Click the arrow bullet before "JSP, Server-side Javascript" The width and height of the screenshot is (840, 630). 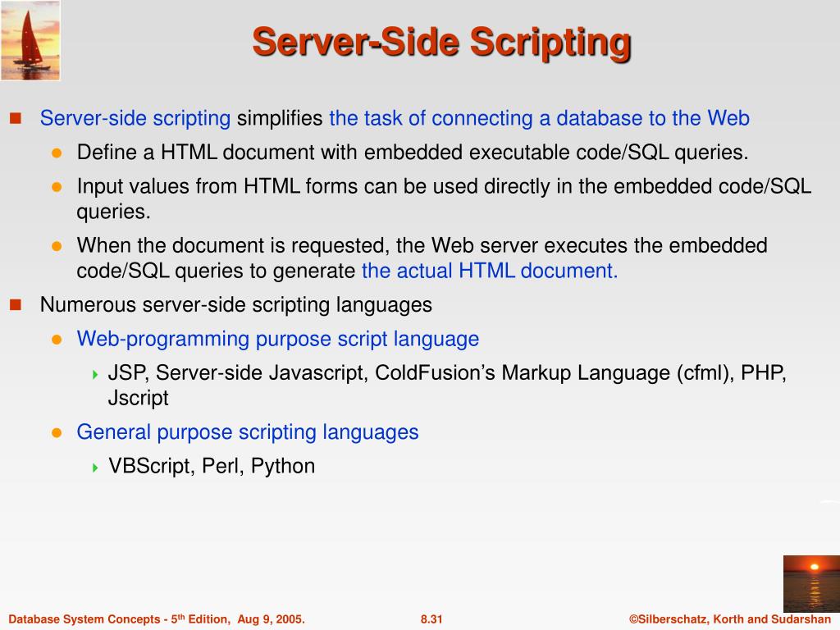click(x=96, y=375)
